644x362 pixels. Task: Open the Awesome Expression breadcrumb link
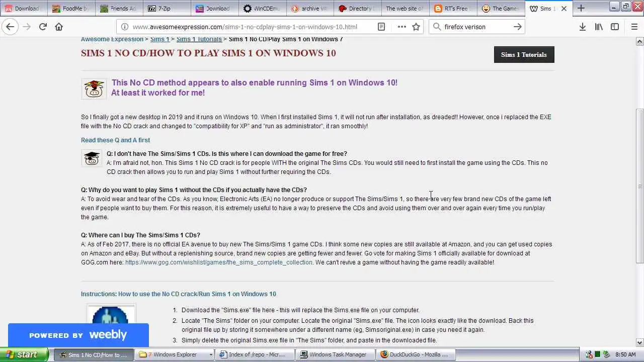(112, 39)
